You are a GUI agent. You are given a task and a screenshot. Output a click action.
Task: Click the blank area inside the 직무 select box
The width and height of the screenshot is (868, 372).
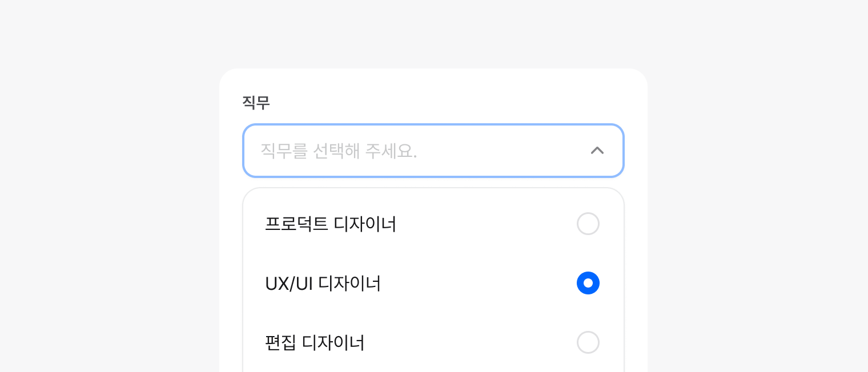click(x=503, y=151)
